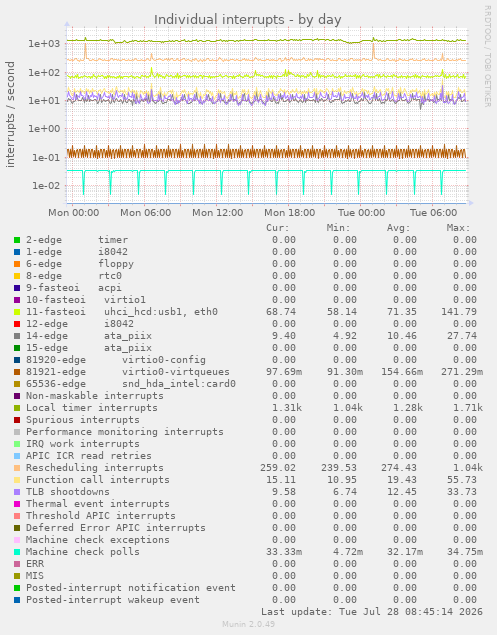497x635 pixels.
Task: Click the Cur column header
Action: [277, 228]
